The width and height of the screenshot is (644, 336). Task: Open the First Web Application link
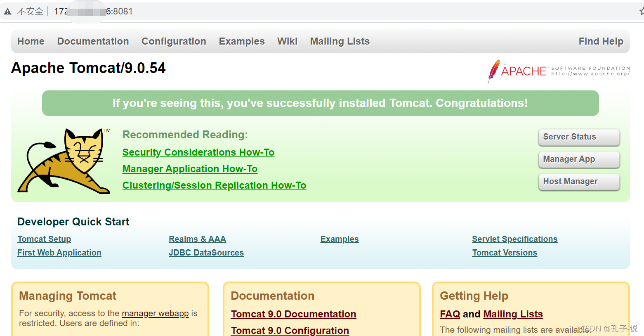(59, 253)
